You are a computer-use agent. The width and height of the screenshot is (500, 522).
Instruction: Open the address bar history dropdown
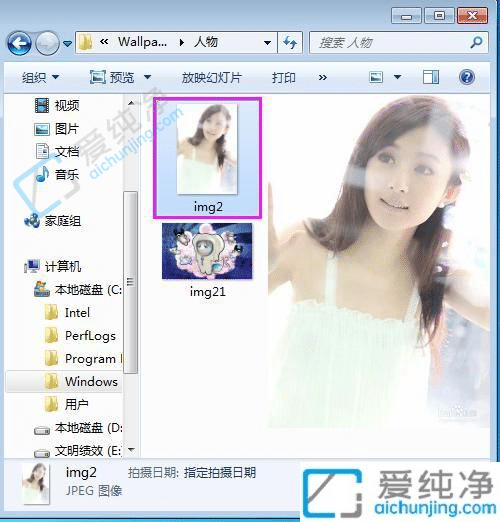267,43
